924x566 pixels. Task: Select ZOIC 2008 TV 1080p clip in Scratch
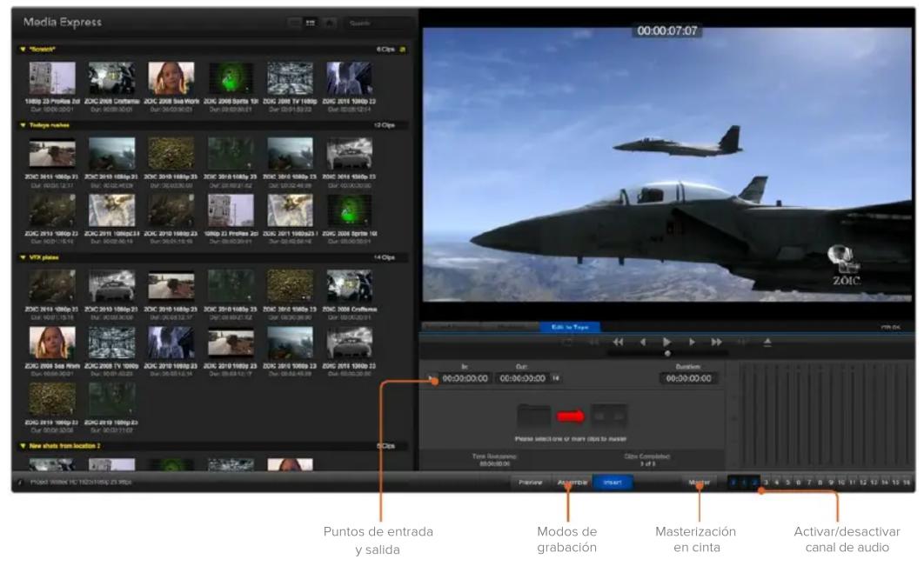coord(290,78)
